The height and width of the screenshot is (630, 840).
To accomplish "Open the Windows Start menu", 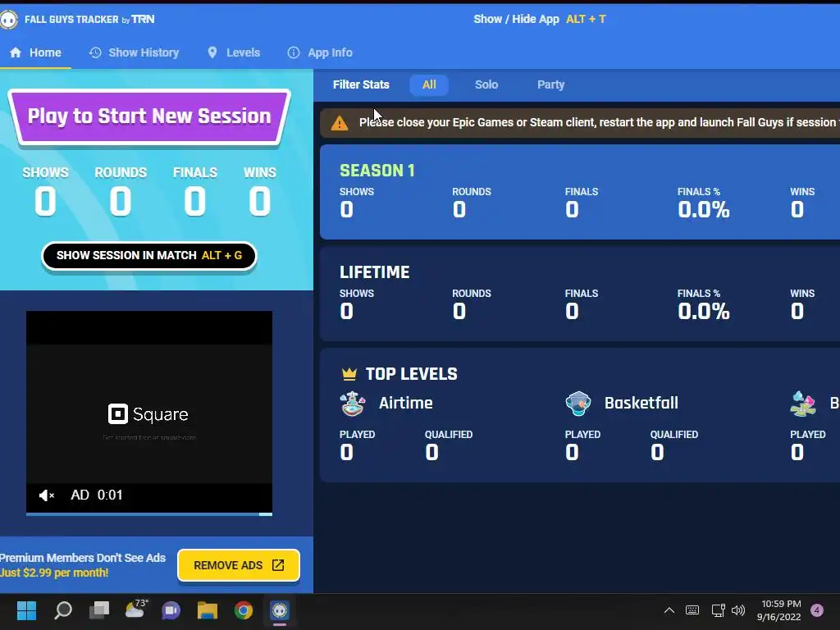I will pyautogui.click(x=26, y=610).
